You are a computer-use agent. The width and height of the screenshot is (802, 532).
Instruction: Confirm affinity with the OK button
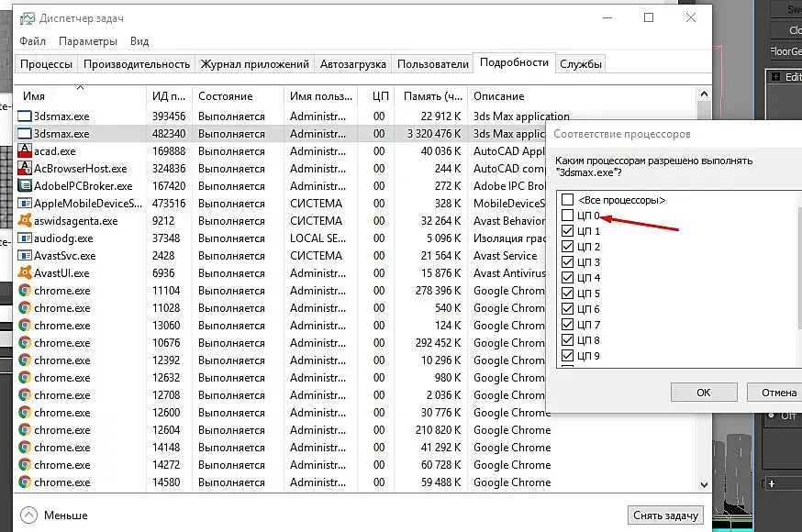(704, 392)
